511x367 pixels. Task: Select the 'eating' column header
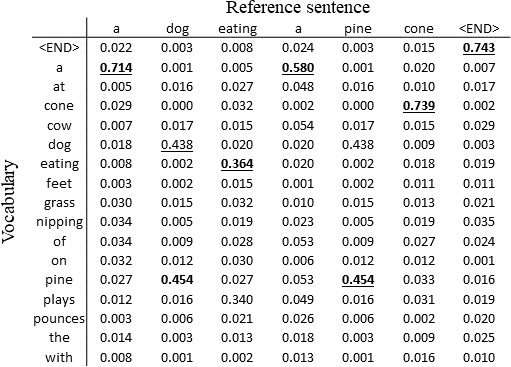[238, 29]
